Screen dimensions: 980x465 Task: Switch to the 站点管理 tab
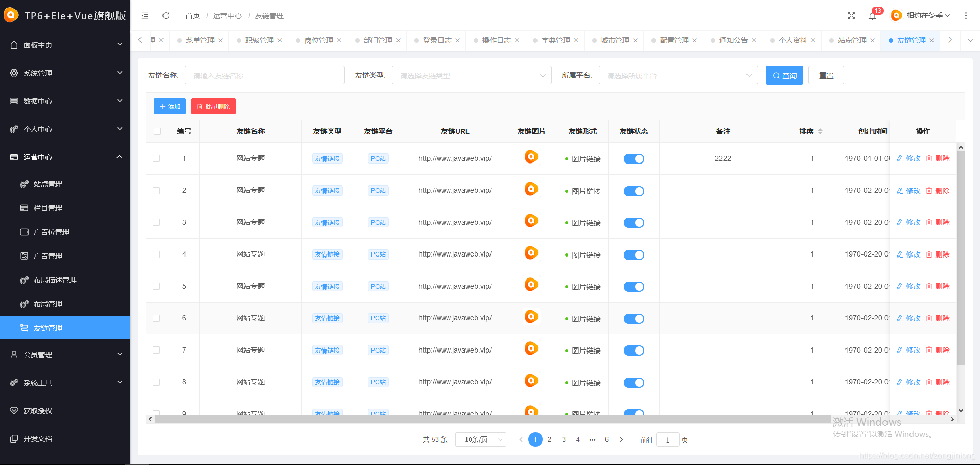[x=852, y=40]
